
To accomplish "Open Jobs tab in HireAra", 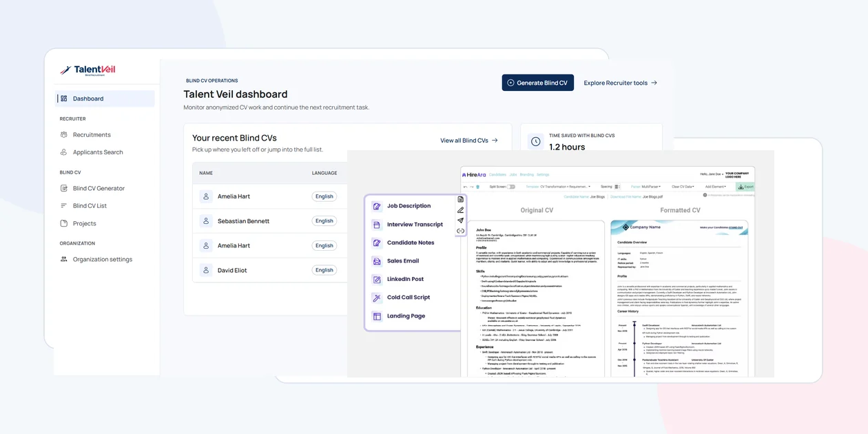I will 513,175.
